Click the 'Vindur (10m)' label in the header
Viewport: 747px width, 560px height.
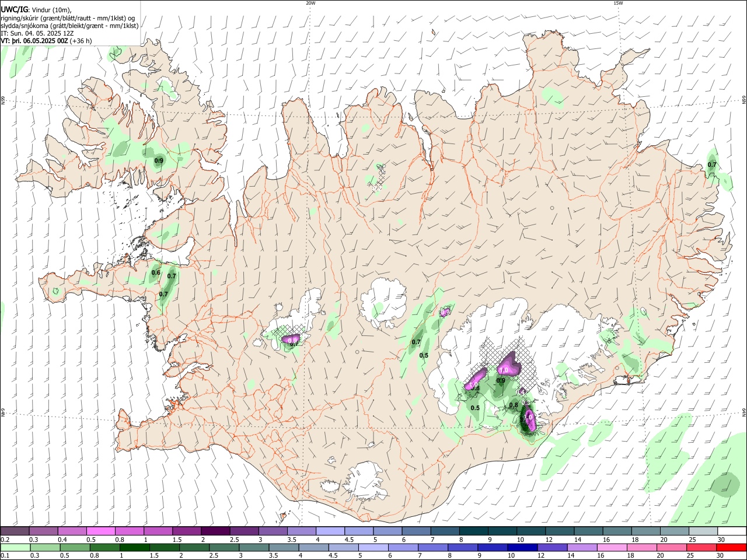[51, 9]
